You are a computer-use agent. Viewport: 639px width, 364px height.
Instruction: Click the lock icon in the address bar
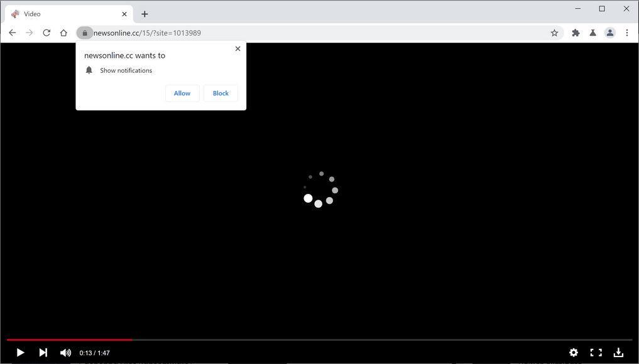pyautogui.click(x=85, y=33)
